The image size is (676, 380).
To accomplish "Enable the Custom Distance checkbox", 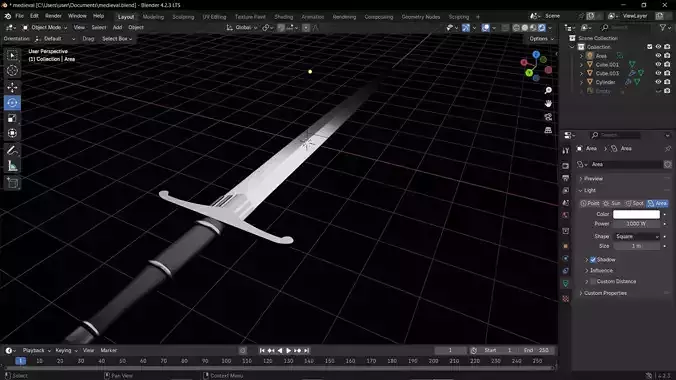I will (593, 281).
